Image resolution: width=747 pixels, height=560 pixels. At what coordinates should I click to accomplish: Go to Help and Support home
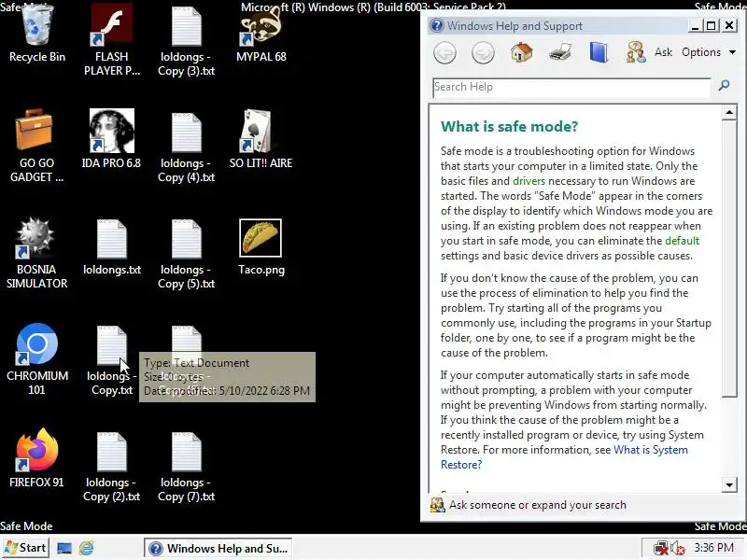[522, 52]
